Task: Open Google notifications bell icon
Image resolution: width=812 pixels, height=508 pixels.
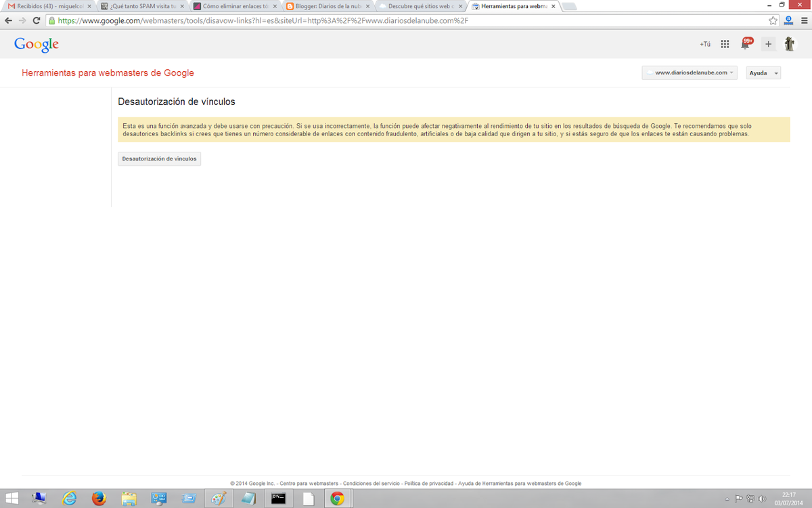Action: click(x=746, y=44)
